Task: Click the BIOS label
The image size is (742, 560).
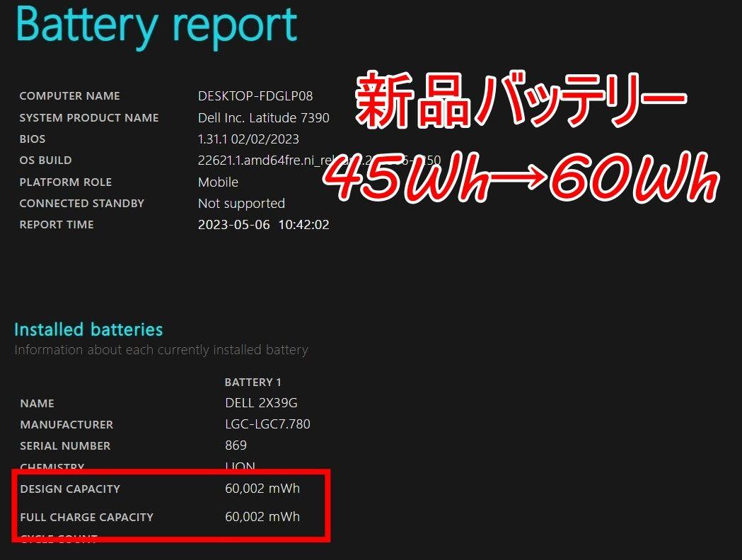Action: (x=33, y=139)
